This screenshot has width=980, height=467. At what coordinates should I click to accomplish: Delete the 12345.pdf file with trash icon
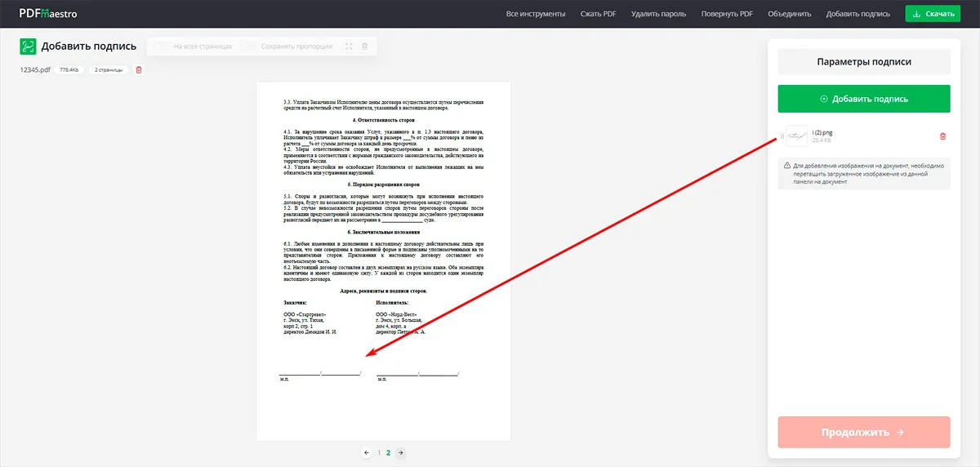coord(138,70)
